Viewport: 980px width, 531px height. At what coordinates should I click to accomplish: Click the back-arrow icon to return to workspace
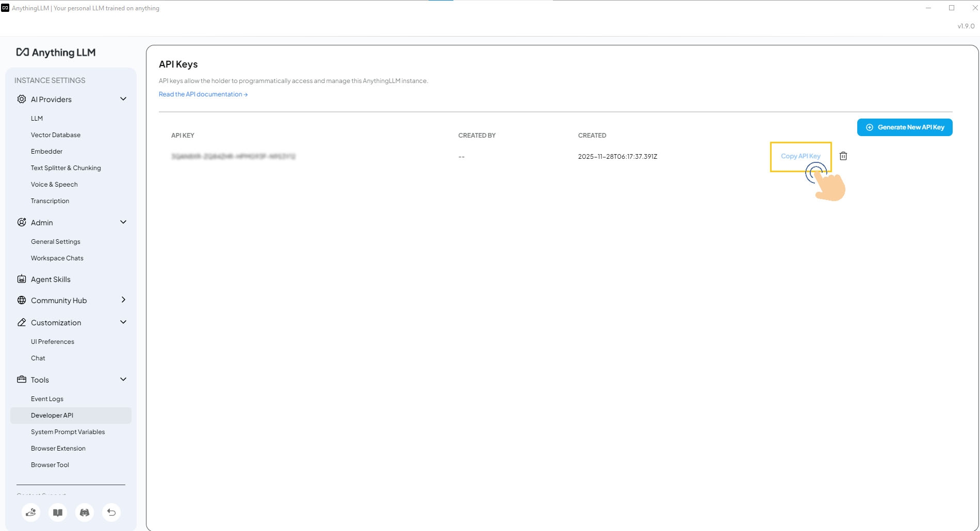pyautogui.click(x=111, y=512)
